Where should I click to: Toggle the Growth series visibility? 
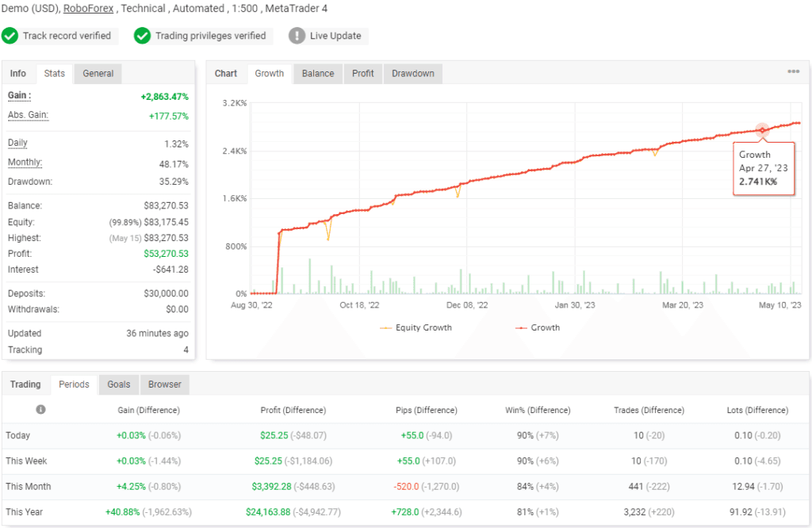539,327
